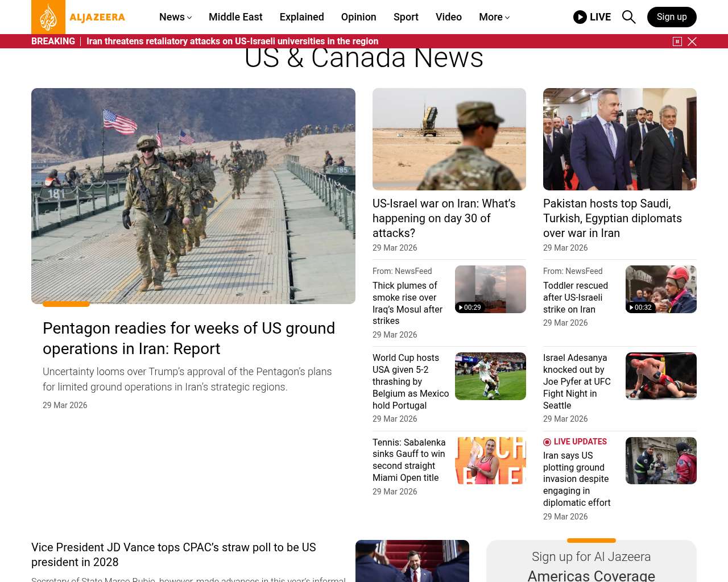Click the Sign up button
This screenshot has width=728, height=582.
671,17
